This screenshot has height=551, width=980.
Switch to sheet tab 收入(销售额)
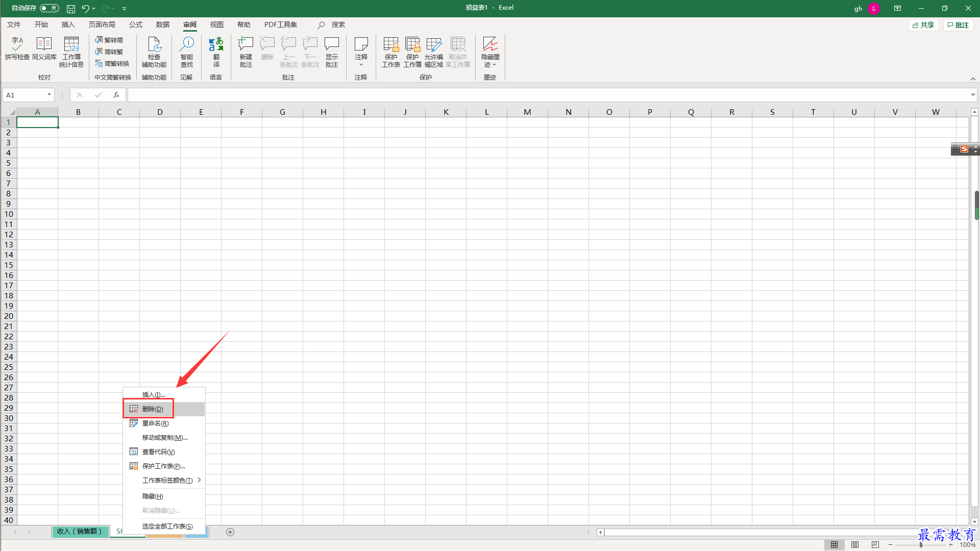80,532
